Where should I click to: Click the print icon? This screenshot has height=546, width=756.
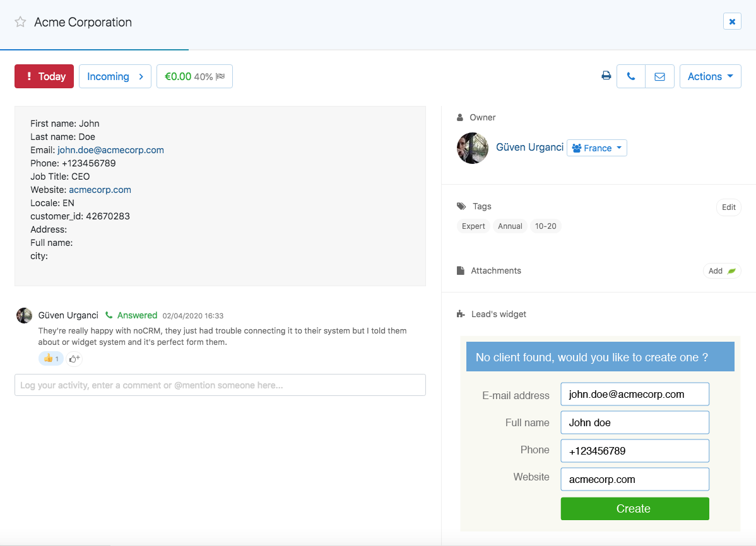click(606, 76)
